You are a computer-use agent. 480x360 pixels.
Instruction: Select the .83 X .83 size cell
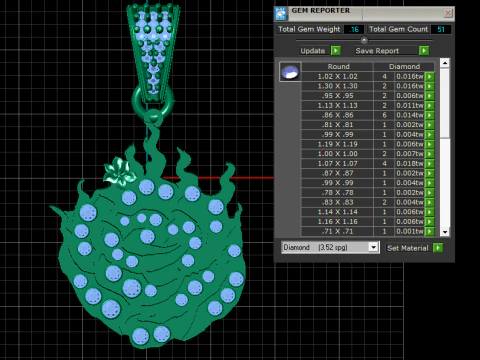click(337, 202)
